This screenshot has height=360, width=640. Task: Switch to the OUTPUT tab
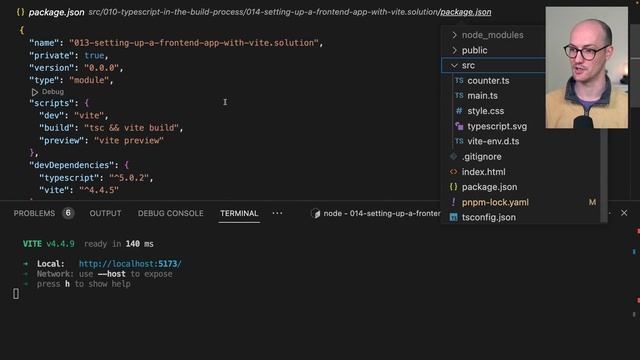pos(105,213)
